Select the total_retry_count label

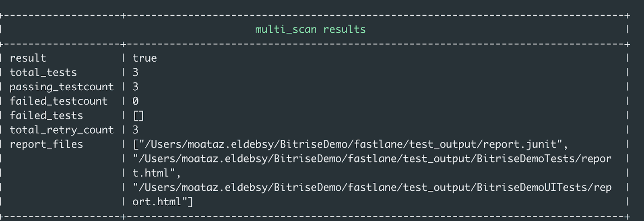click(62, 130)
